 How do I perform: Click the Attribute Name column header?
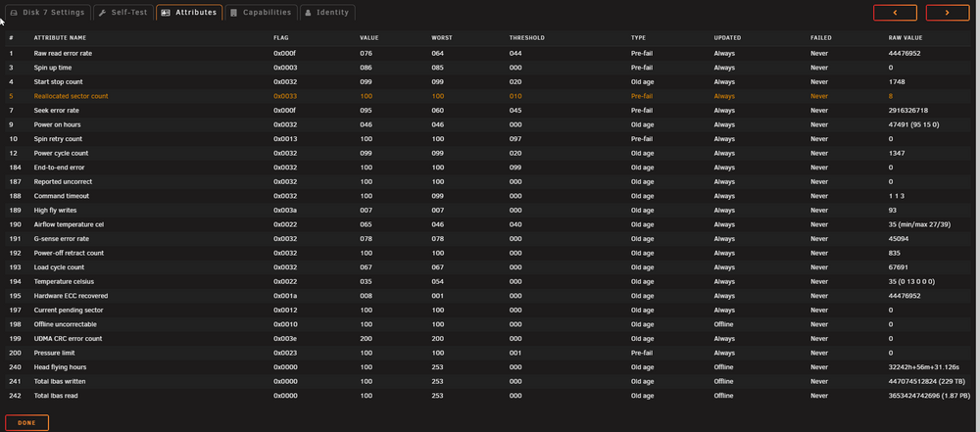click(60, 38)
